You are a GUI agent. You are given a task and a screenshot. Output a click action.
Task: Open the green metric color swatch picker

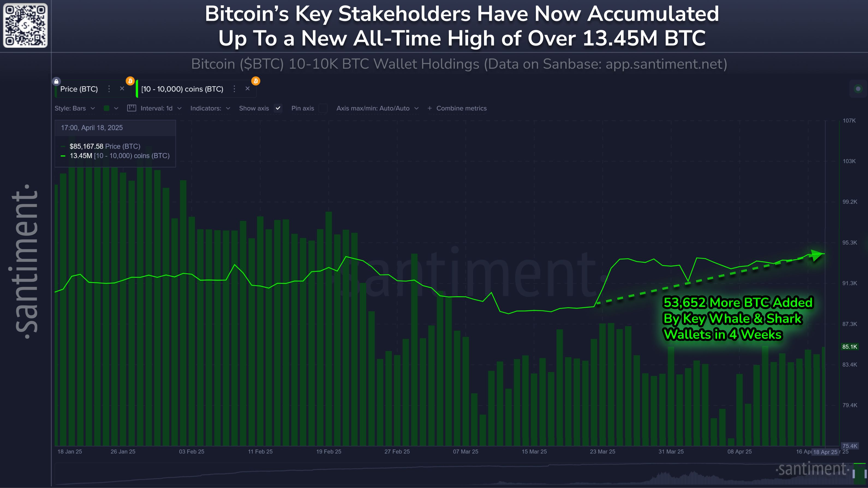point(106,109)
